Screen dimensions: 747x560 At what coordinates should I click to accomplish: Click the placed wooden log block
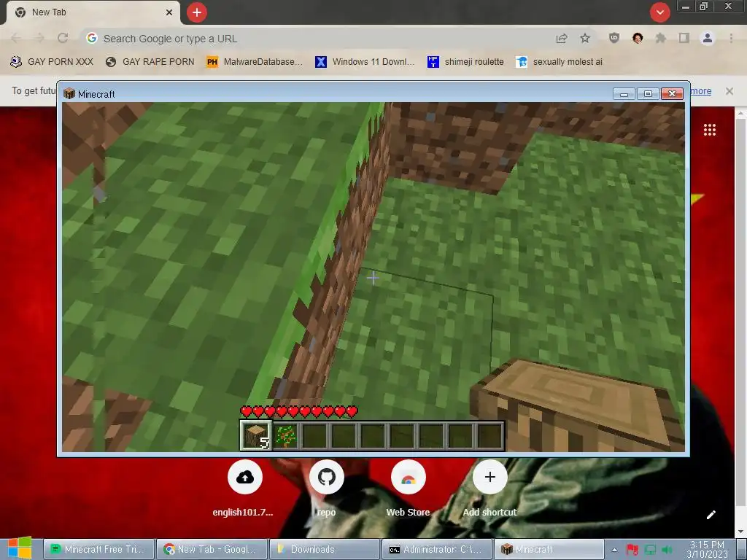pyautogui.click(x=576, y=405)
